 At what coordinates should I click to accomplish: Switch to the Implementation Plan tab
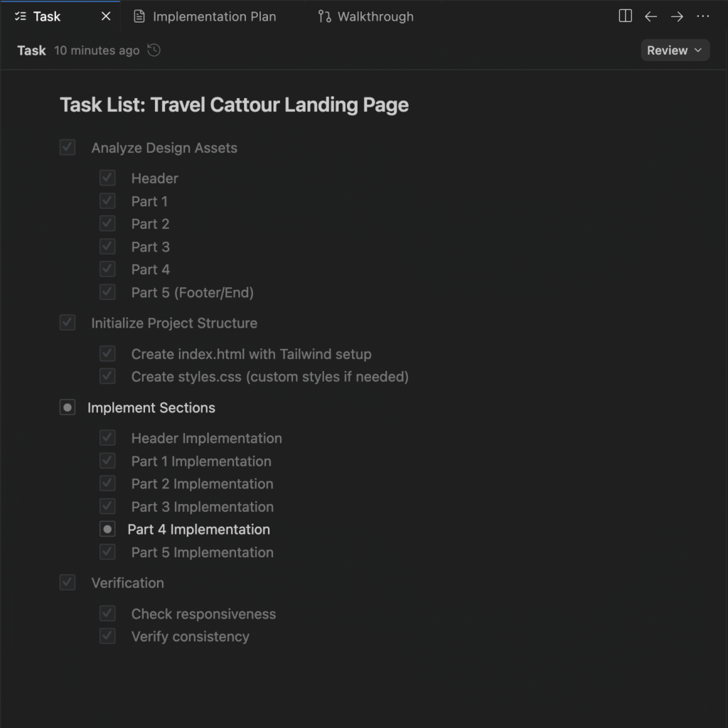point(214,16)
